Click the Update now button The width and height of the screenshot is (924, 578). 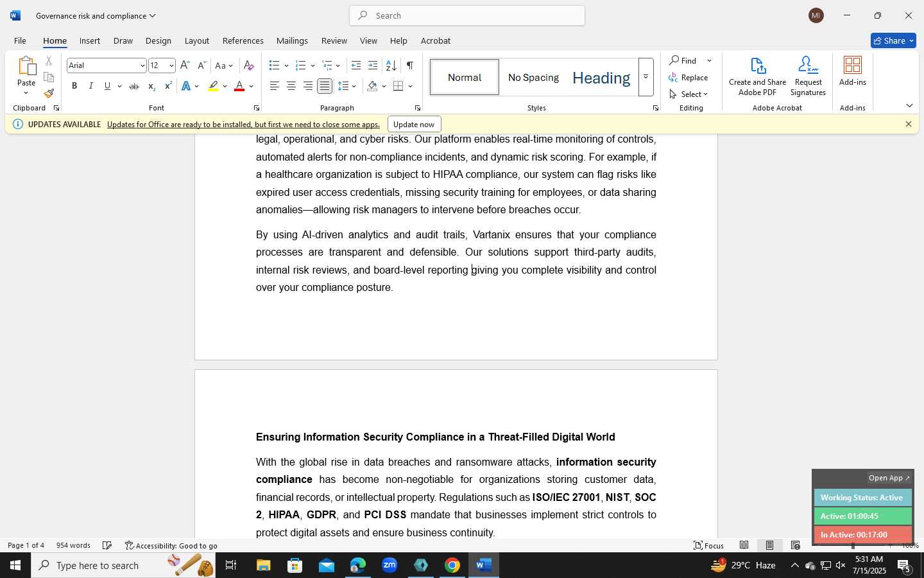click(x=414, y=125)
